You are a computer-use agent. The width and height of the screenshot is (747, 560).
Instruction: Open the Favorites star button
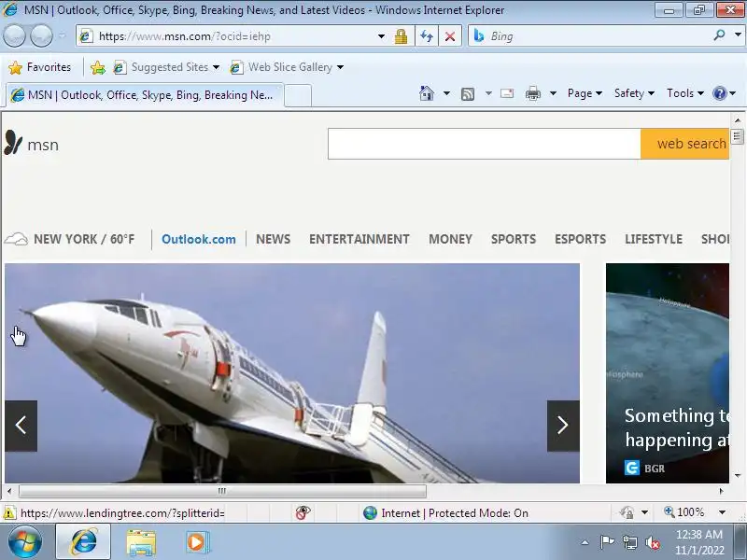[x=39, y=67]
